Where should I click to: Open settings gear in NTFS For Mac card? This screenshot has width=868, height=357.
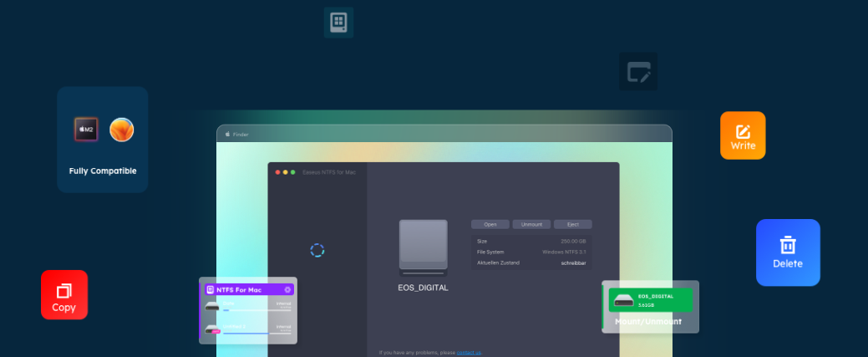click(x=288, y=289)
